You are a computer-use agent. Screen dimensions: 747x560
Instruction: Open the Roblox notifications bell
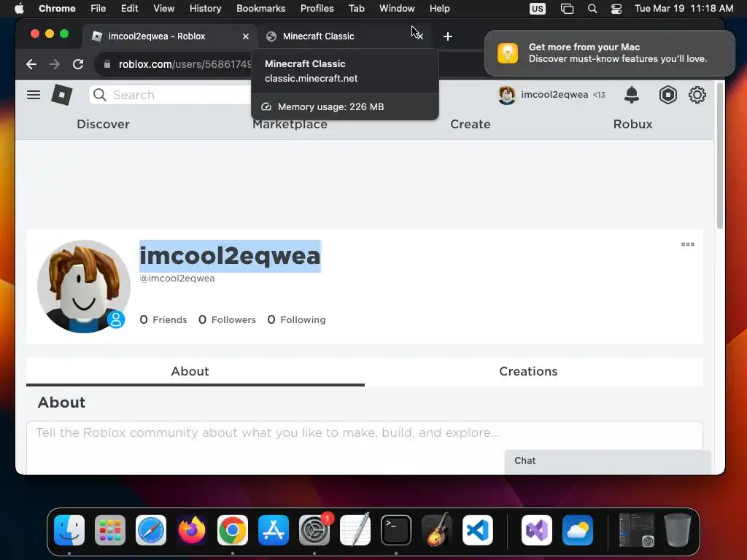tap(631, 95)
